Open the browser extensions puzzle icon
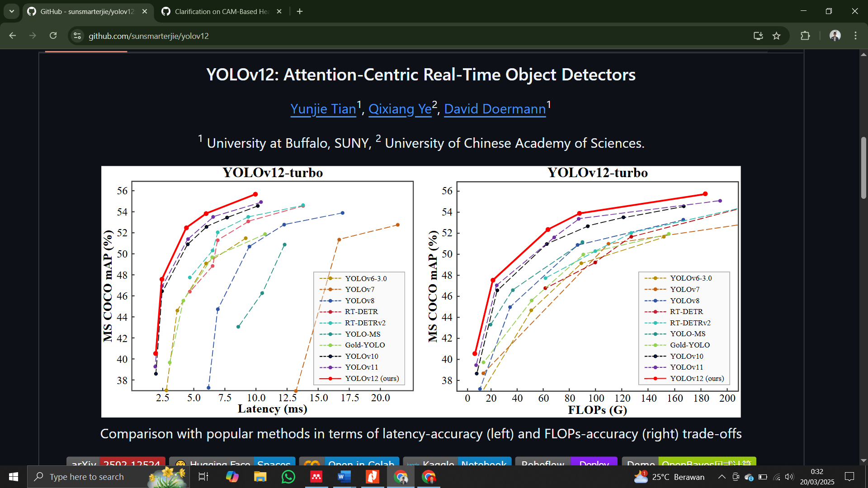 [806, 36]
